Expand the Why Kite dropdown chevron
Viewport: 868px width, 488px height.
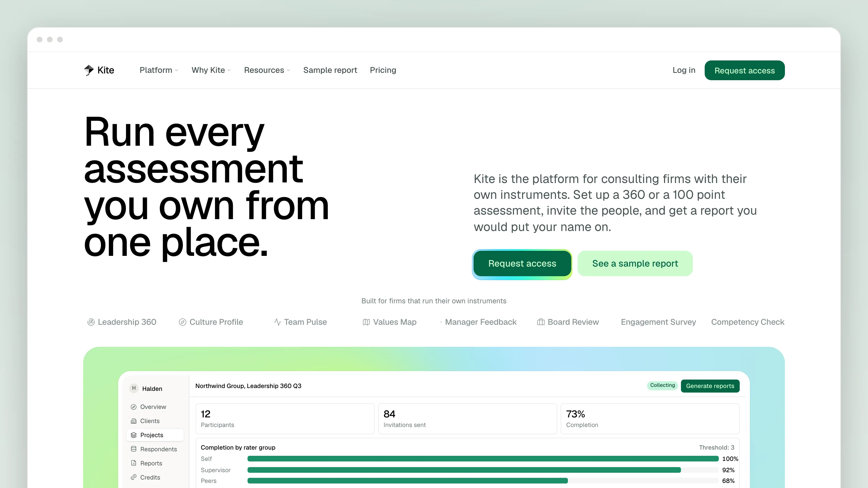[x=229, y=70]
